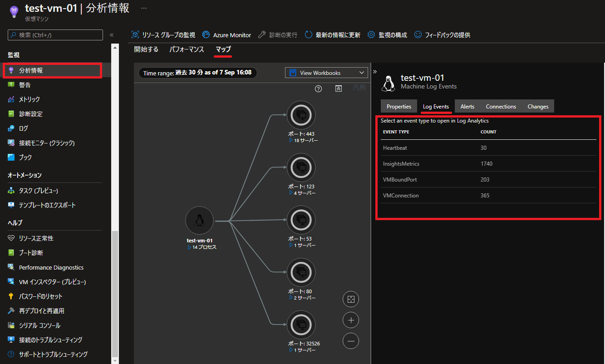Collapse the left menu with double chevron

click(112, 35)
